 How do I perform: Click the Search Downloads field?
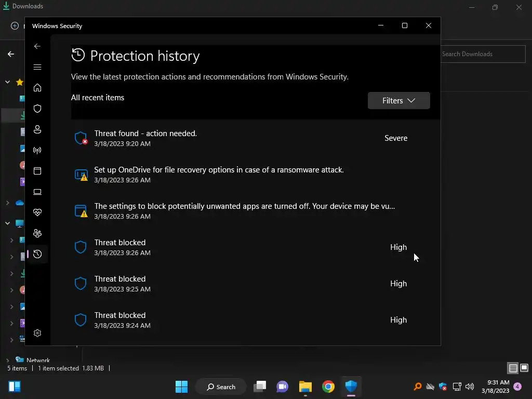[482, 54]
